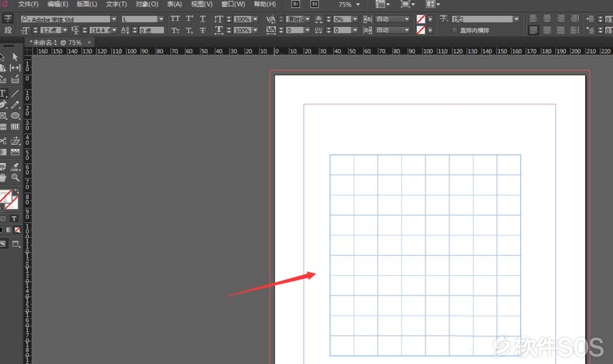
Task: Open the 75% zoom level dropdown
Action: tap(358, 5)
